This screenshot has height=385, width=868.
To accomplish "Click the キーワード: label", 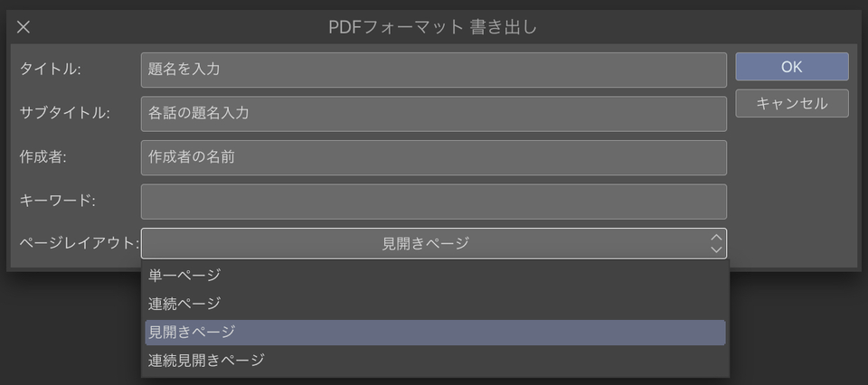I will (57, 200).
